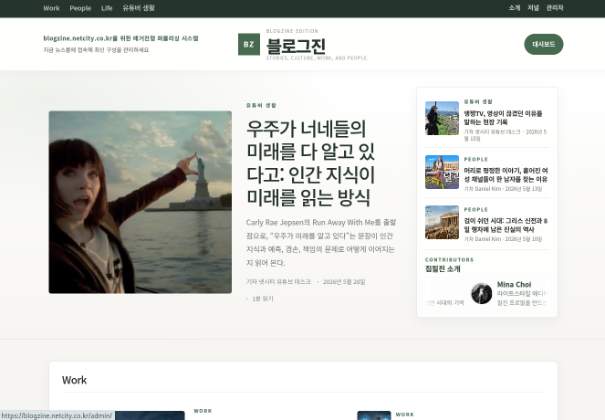Open the Life menu in top navigation
This screenshot has width=605, height=420.
106,8
